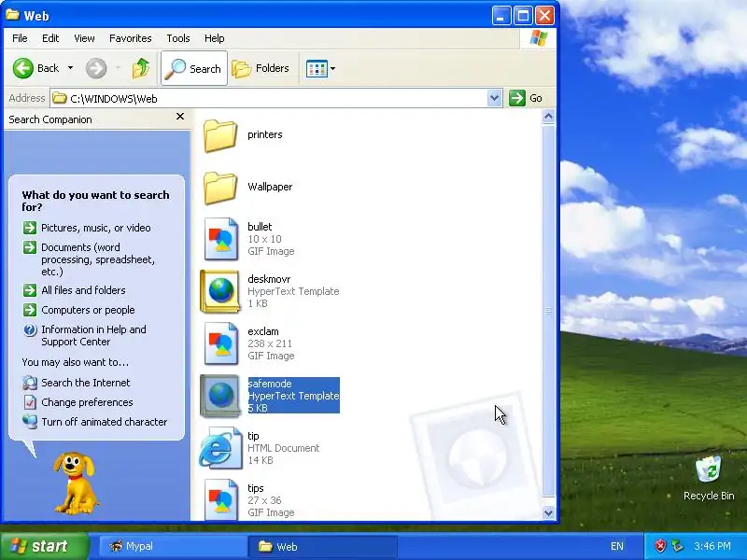This screenshot has height=560, width=747.
Task: Switch to Mypal in the taskbar
Action: pos(173,546)
